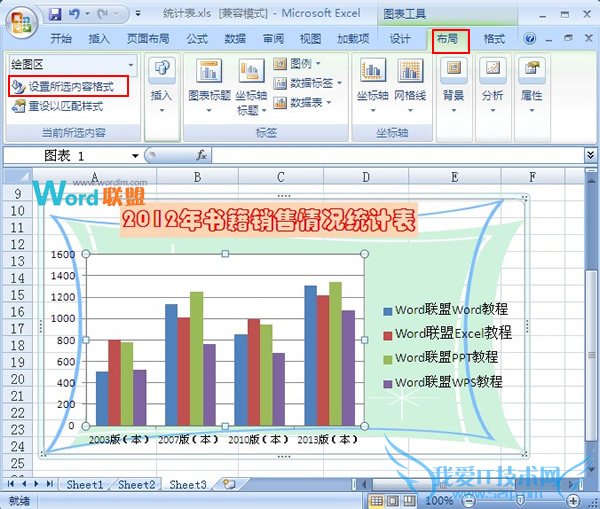Save the workbook via quick access toolbar
This screenshot has height=509, width=600.
(55, 15)
